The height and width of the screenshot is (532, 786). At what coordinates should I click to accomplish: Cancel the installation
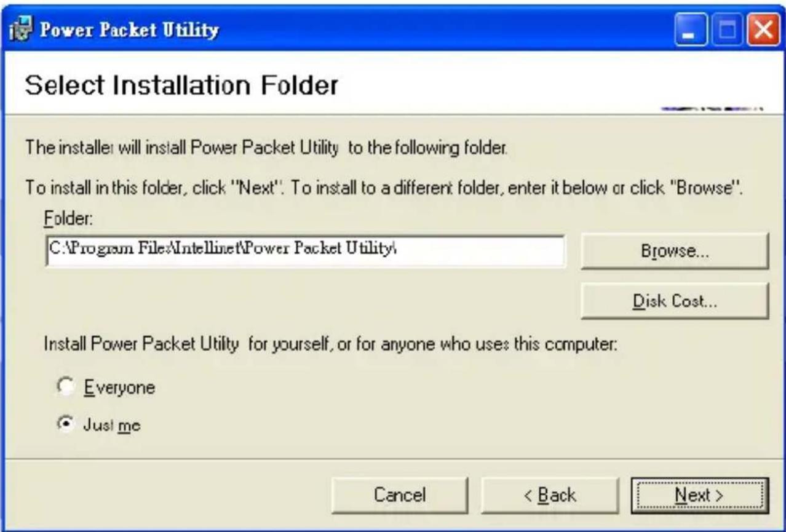pos(399,494)
